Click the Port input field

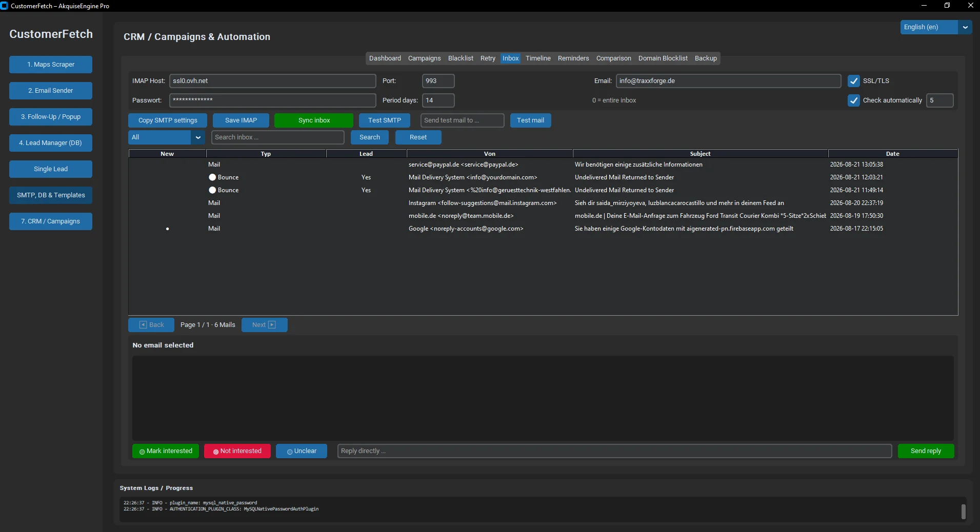[438, 81]
